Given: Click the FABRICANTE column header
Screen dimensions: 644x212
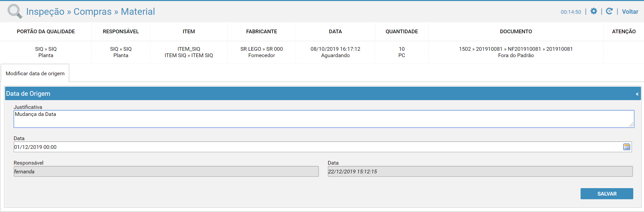Looking at the screenshot, I should pyautogui.click(x=261, y=32).
